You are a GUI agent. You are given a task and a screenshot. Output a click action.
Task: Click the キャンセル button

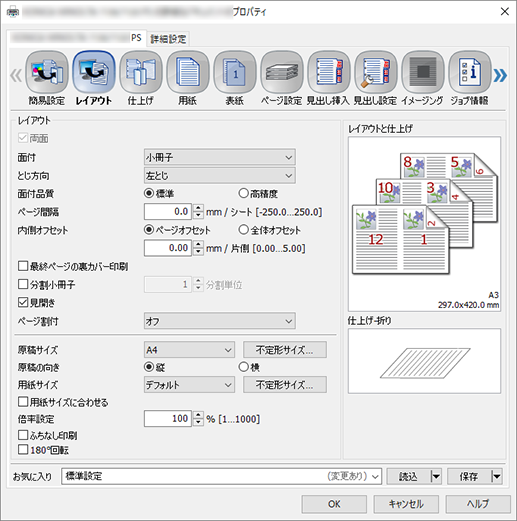(x=406, y=504)
